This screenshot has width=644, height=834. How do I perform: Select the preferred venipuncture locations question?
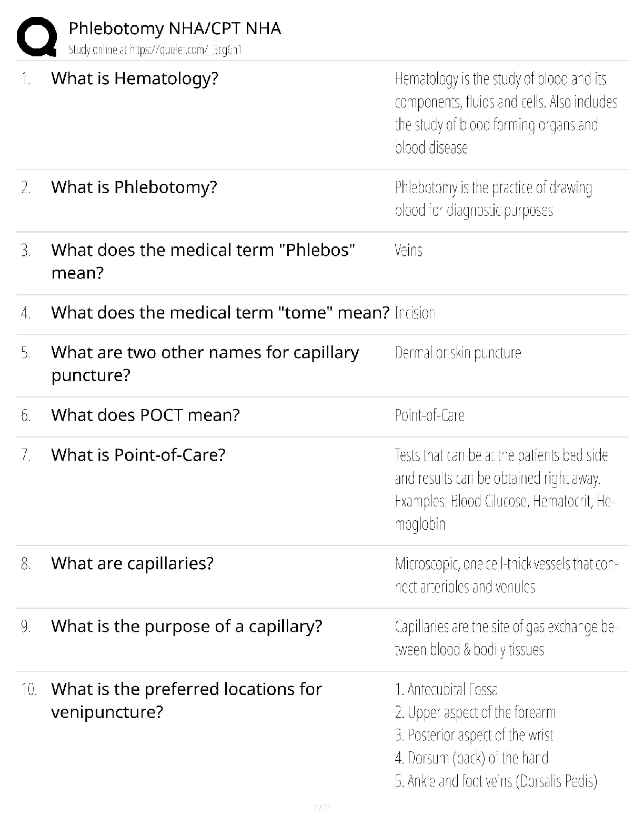[186, 700]
